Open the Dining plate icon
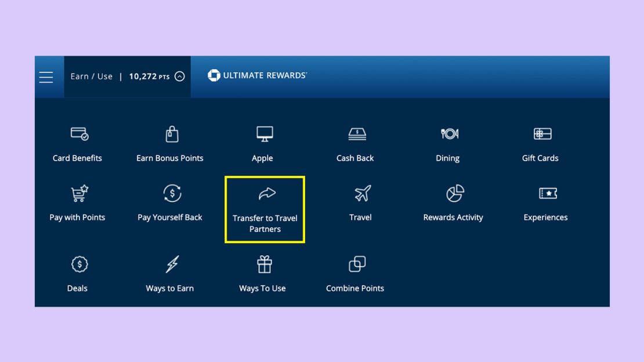 (x=450, y=134)
